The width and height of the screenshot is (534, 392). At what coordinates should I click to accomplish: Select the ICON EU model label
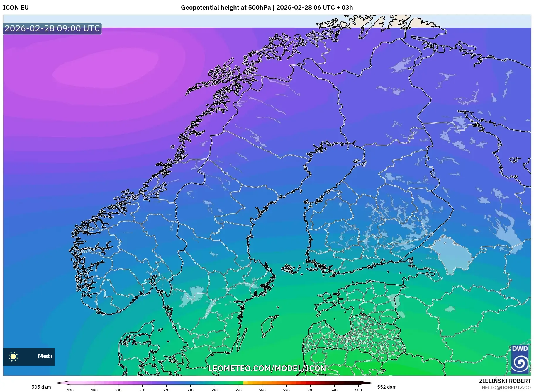pos(16,7)
